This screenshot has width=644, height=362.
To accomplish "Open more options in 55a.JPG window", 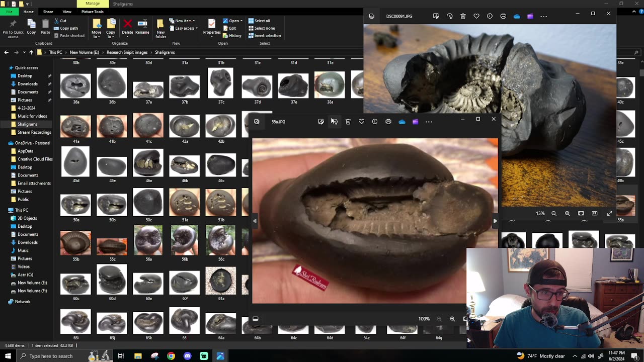I will click(x=429, y=122).
